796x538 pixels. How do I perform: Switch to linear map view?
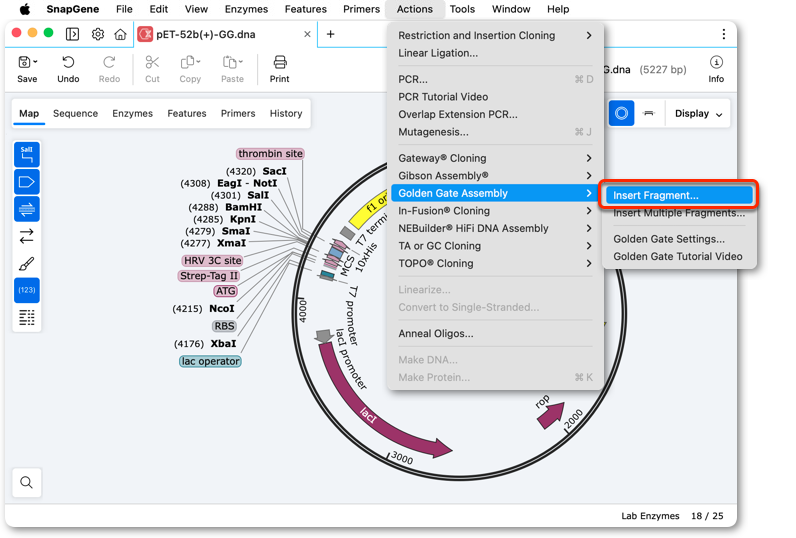(x=649, y=113)
